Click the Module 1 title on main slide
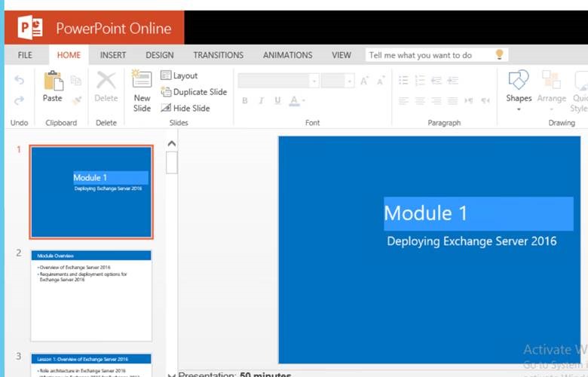Viewport: 588px width, 377px height. pos(478,213)
